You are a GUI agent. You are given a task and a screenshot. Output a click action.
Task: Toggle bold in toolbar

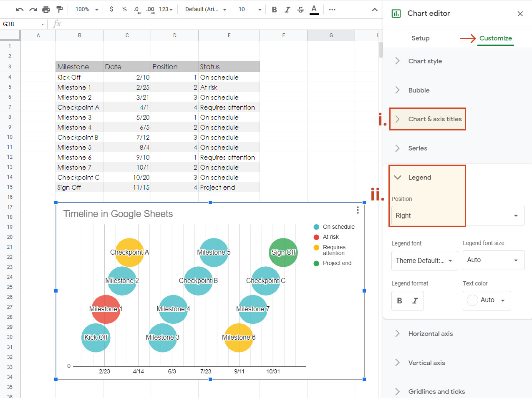tap(274, 9)
